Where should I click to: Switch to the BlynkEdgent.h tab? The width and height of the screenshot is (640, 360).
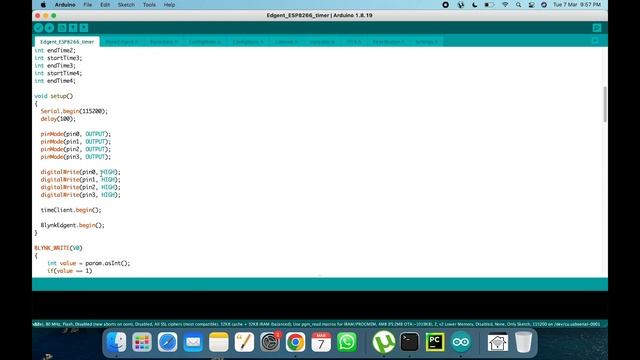[x=122, y=42]
